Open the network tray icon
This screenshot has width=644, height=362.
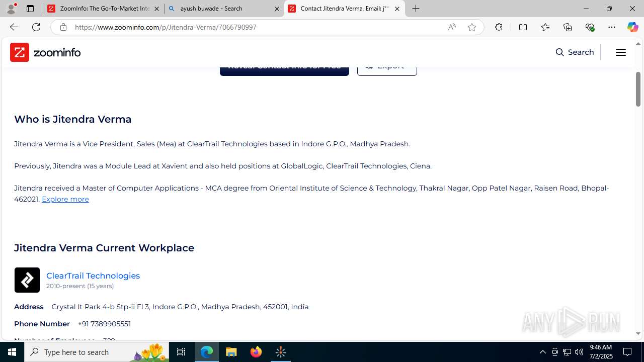tap(567, 352)
